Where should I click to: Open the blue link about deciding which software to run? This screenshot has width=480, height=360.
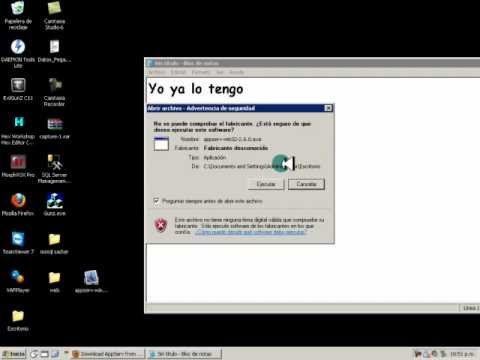[x=250, y=232]
